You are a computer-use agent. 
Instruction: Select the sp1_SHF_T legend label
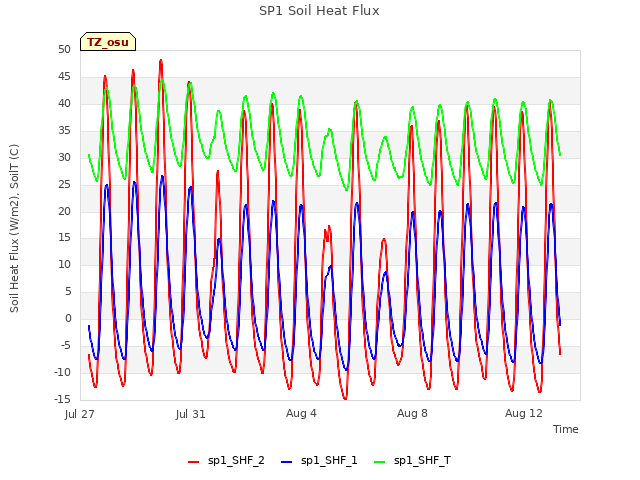(x=422, y=460)
